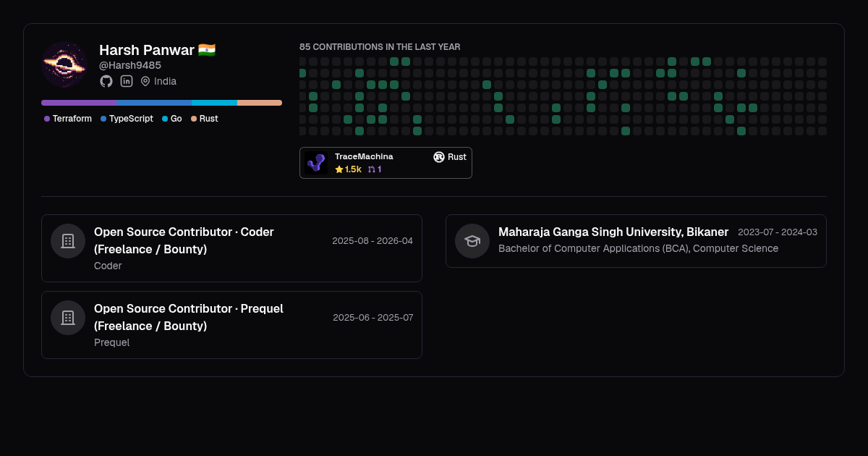This screenshot has width=868, height=456.
Task: Open the TraceMachina repository card
Action: tap(386, 163)
